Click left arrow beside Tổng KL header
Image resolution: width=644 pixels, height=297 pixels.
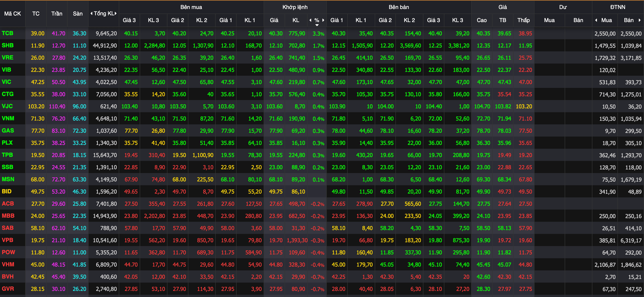pyautogui.click(x=91, y=14)
